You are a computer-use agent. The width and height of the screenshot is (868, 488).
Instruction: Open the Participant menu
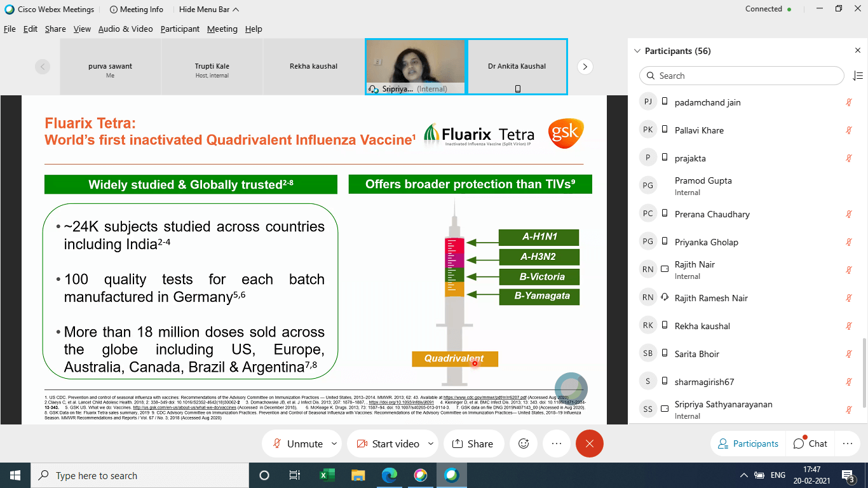180,29
